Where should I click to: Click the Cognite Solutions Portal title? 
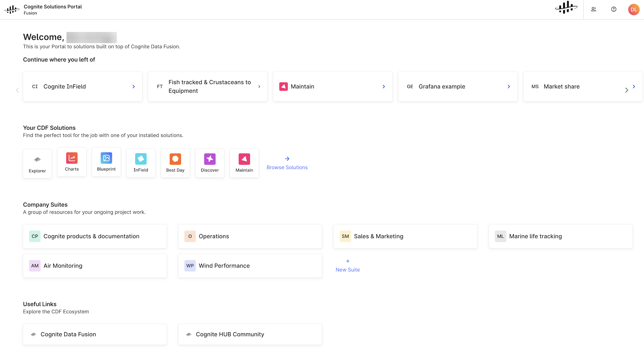53,6
